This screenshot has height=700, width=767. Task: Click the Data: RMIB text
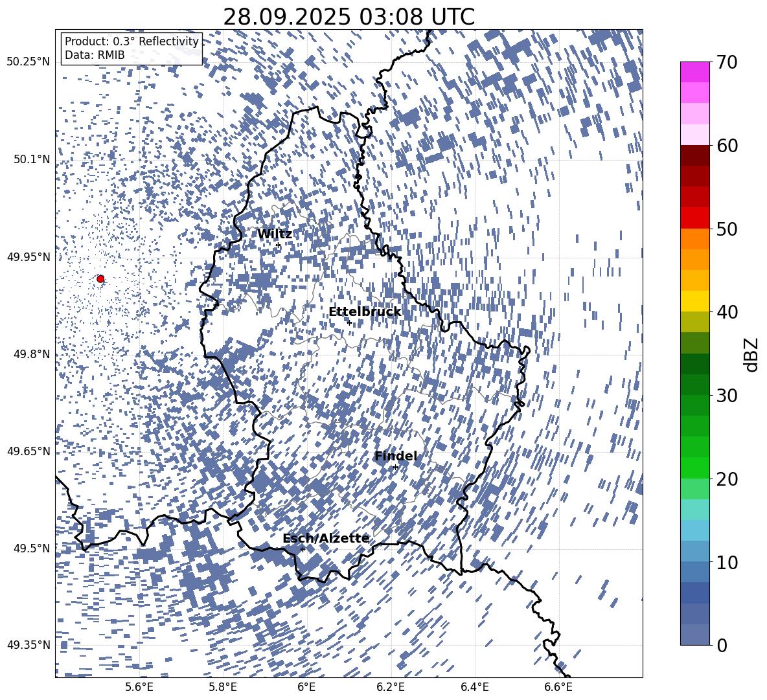pos(95,55)
